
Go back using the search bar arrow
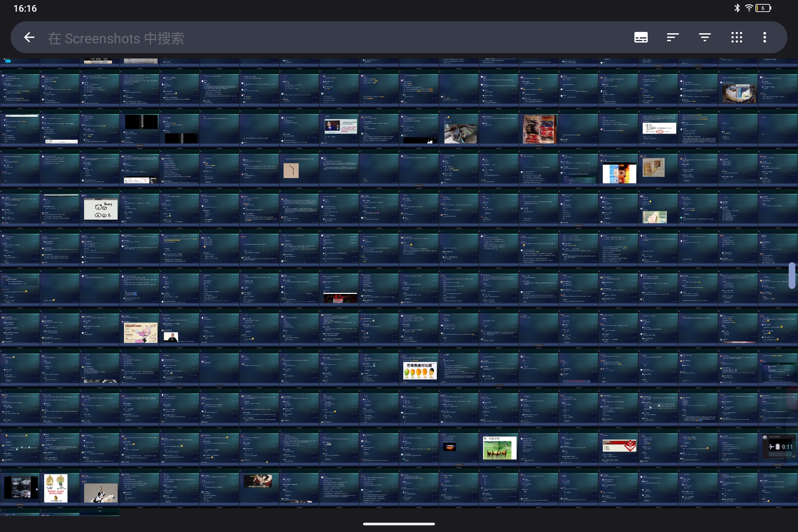point(30,37)
